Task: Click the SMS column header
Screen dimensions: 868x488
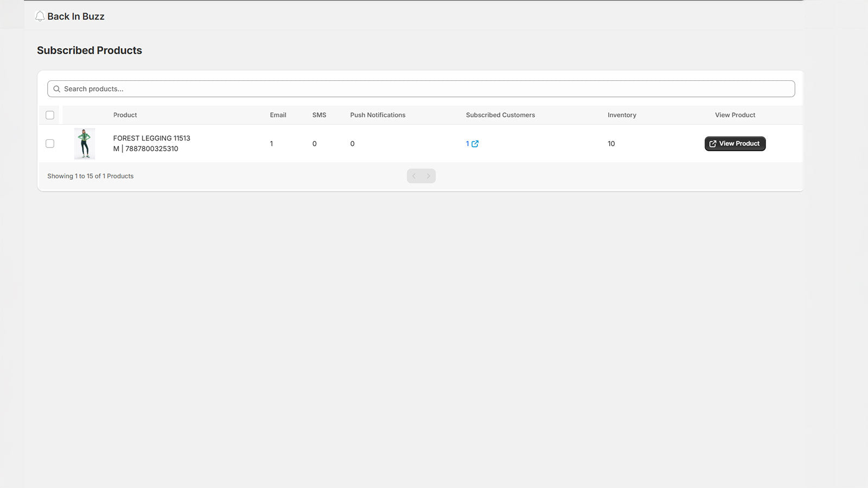Action: click(x=320, y=115)
